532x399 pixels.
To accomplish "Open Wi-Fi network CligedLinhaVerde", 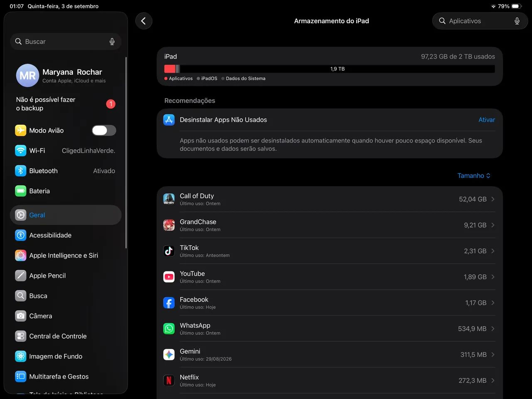I will tap(66, 150).
